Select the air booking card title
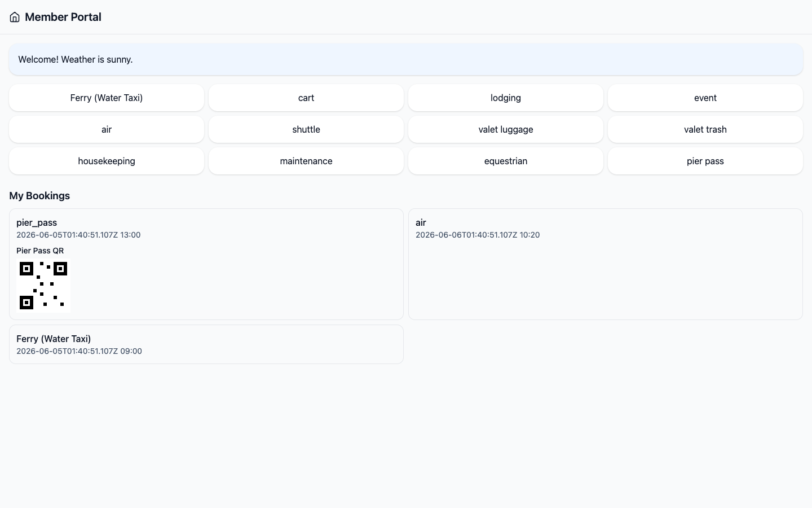The height and width of the screenshot is (508, 812). point(421,222)
